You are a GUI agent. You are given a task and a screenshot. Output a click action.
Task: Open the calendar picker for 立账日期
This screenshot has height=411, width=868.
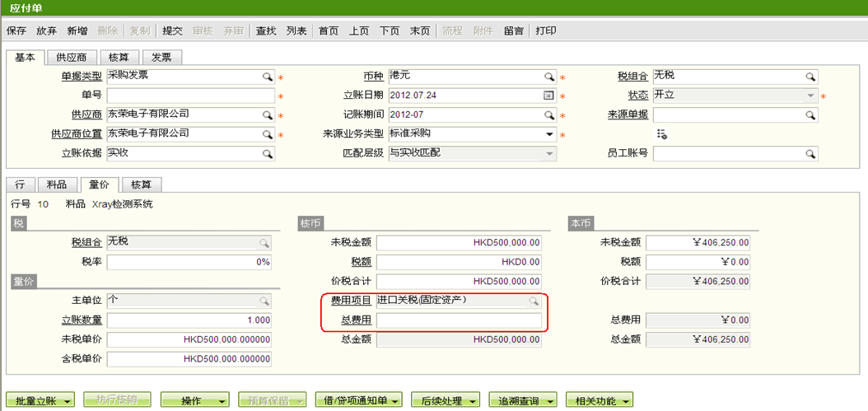pos(549,96)
